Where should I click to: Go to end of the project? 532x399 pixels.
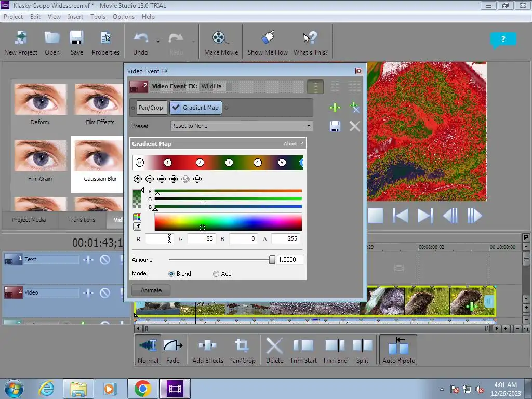tap(425, 216)
